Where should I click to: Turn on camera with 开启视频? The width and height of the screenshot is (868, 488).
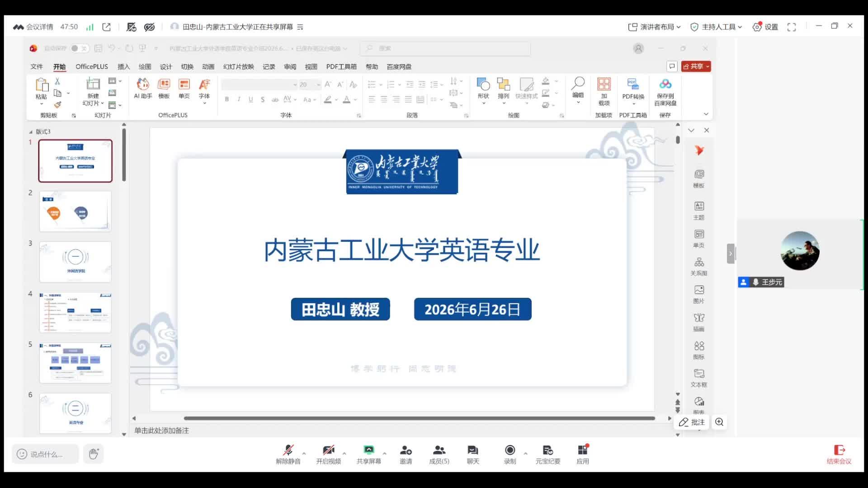[x=329, y=454]
